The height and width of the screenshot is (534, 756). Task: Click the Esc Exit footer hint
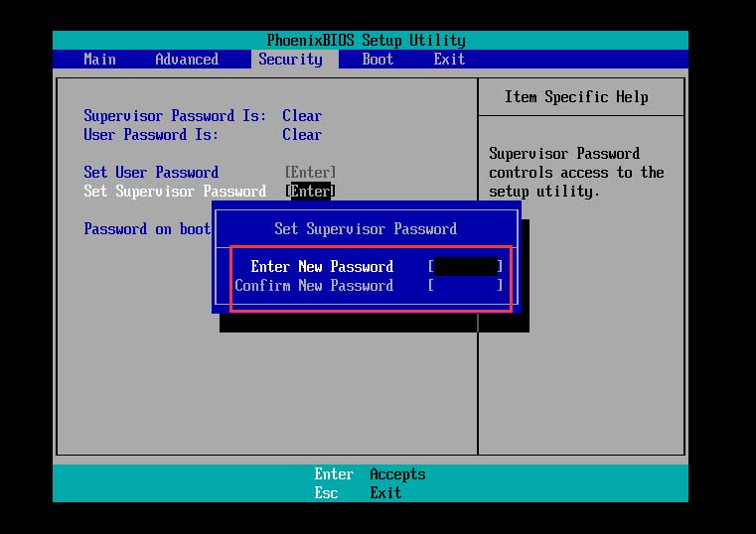click(358, 493)
